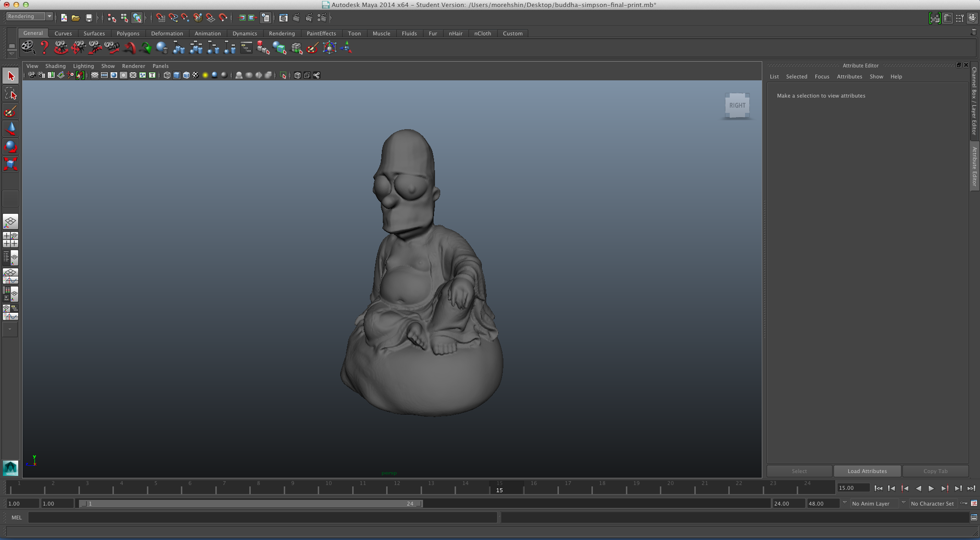This screenshot has width=980, height=540.
Task: Switch to the Polygons shelf tab
Action: click(x=128, y=33)
